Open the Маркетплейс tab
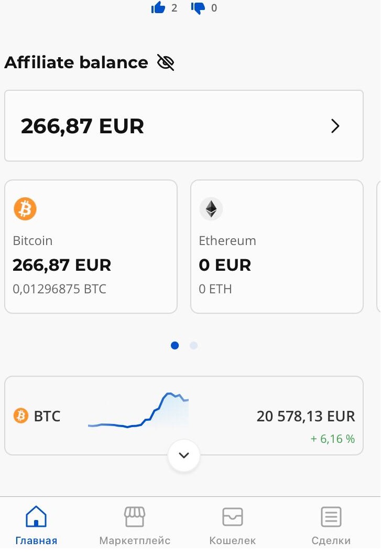The height and width of the screenshot is (552, 392). click(x=135, y=524)
